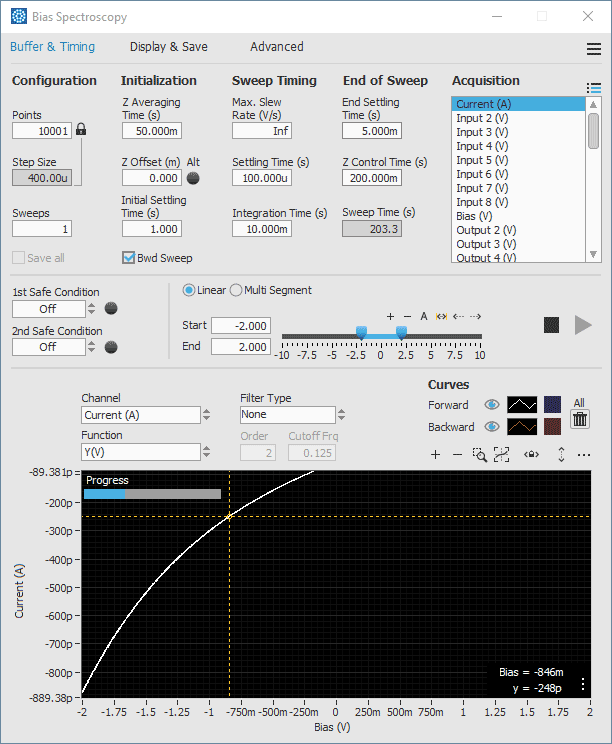The width and height of the screenshot is (612, 744).
Task: Toggle horizontal axis lock icon
Action: (x=531, y=455)
